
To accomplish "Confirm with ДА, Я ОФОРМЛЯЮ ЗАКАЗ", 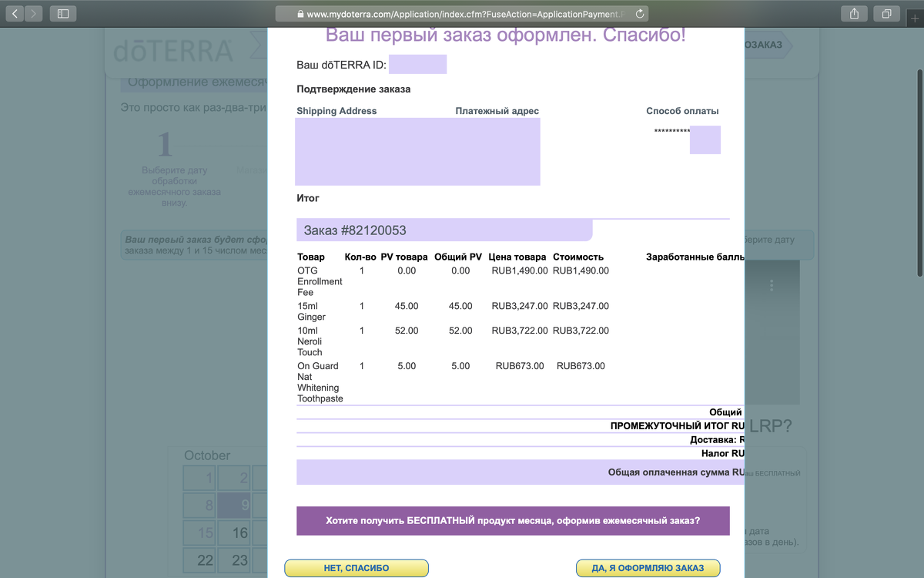I will (x=648, y=568).
